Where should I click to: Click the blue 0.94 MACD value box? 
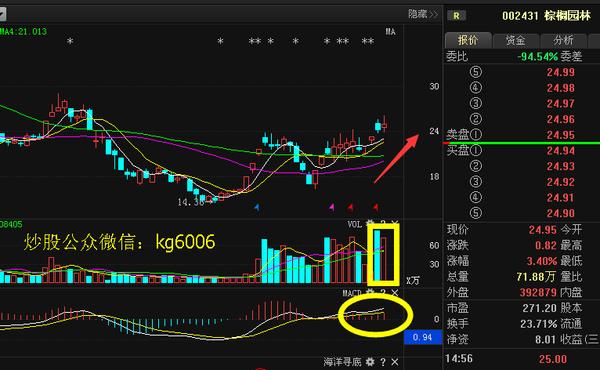coord(422,337)
